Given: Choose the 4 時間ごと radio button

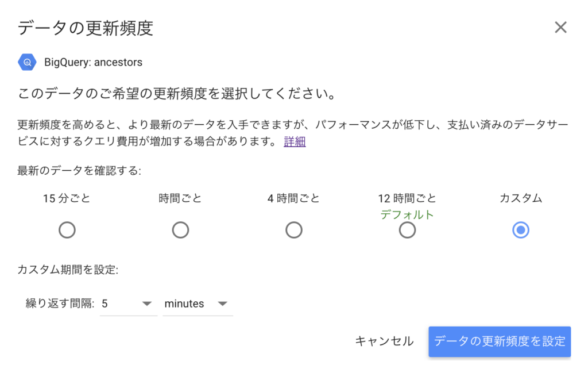Looking at the screenshot, I should 294,231.
